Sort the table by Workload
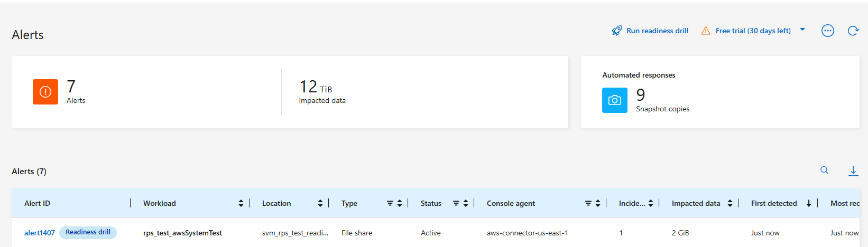This screenshot has width=868, height=247. pos(241,203)
